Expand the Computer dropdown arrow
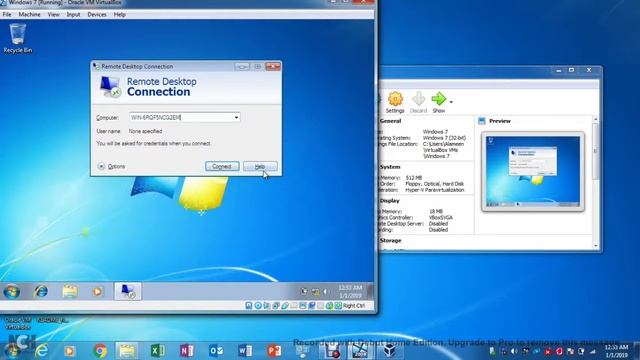This screenshot has height=360, width=640. 236,117
